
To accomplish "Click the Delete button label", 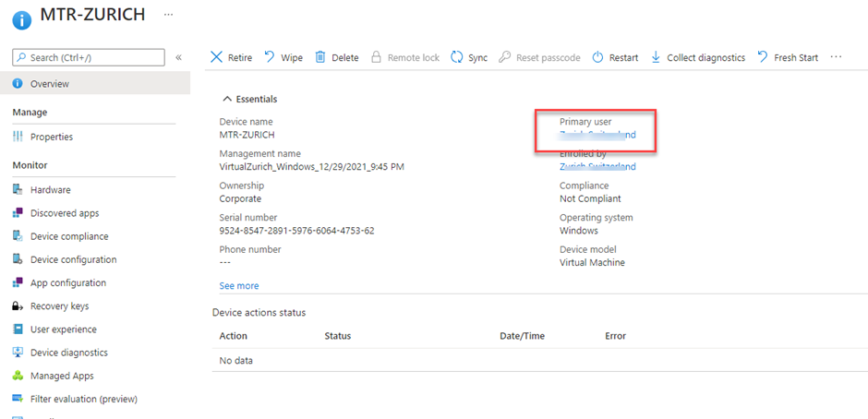I will tap(344, 57).
